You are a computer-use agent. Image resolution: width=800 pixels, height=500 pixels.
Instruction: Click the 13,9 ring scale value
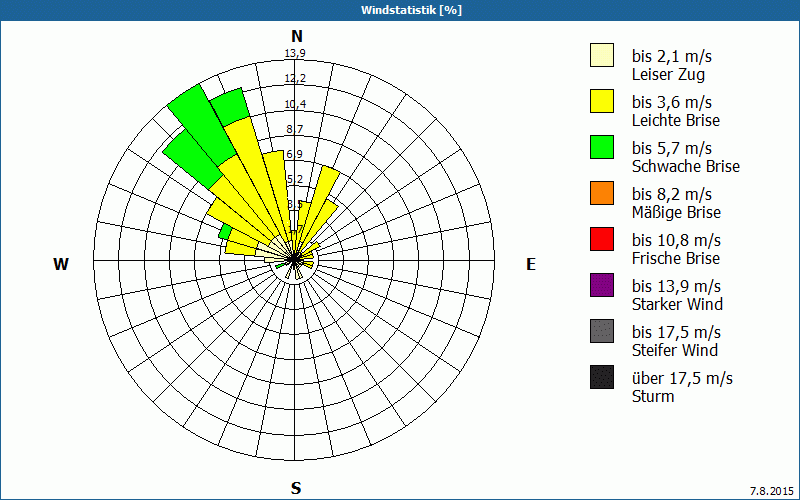point(295,53)
